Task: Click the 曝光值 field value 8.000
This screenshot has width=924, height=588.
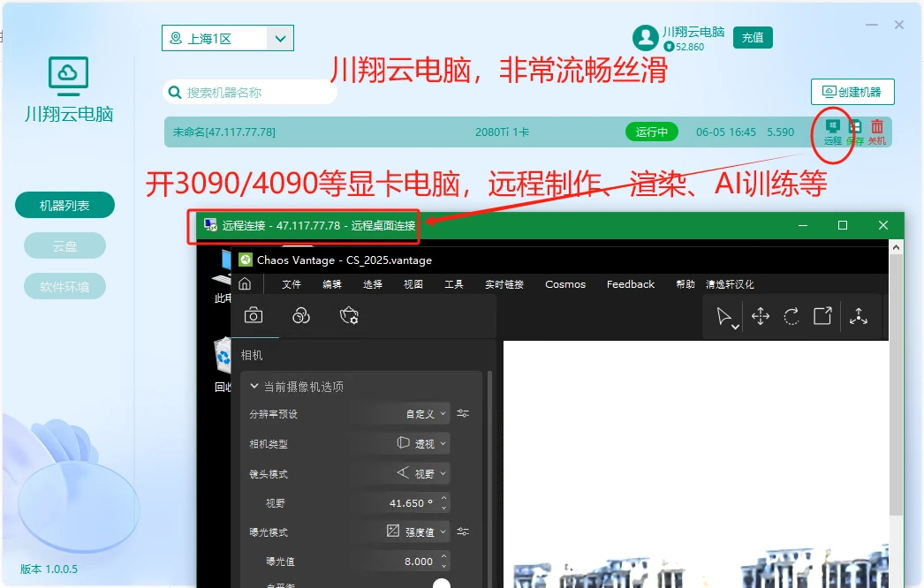Action: pyautogui.click(x=419, y=562)
